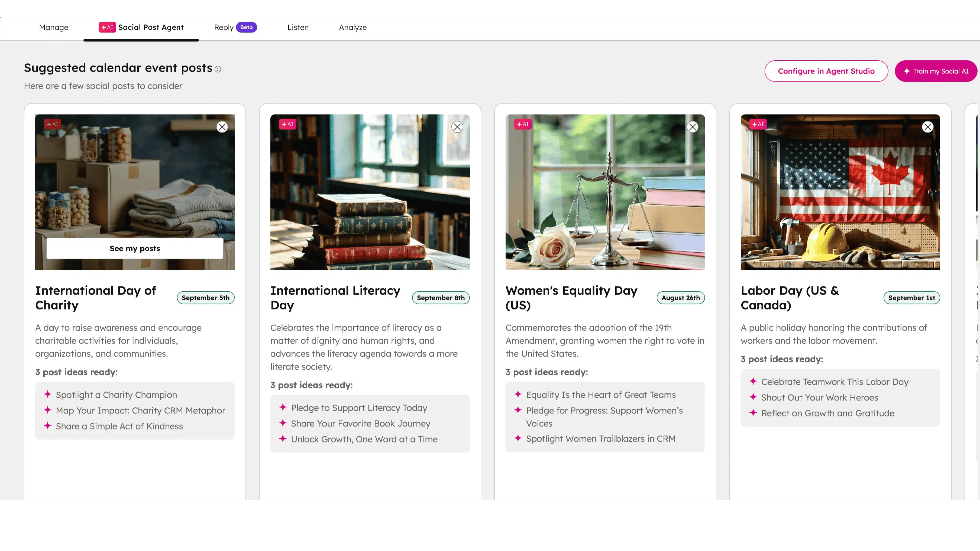Dismiss the International Literacy Day card
980x551 pixels.
point(457,127)
